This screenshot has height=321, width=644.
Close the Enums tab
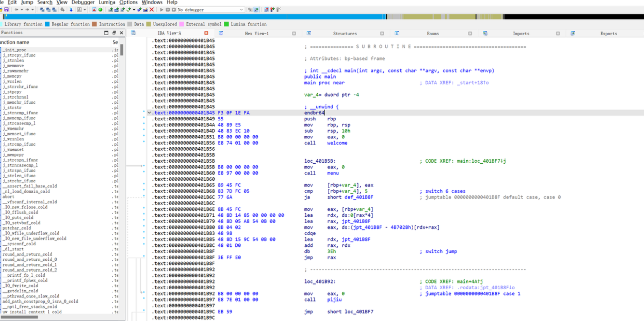coord(470,33)
